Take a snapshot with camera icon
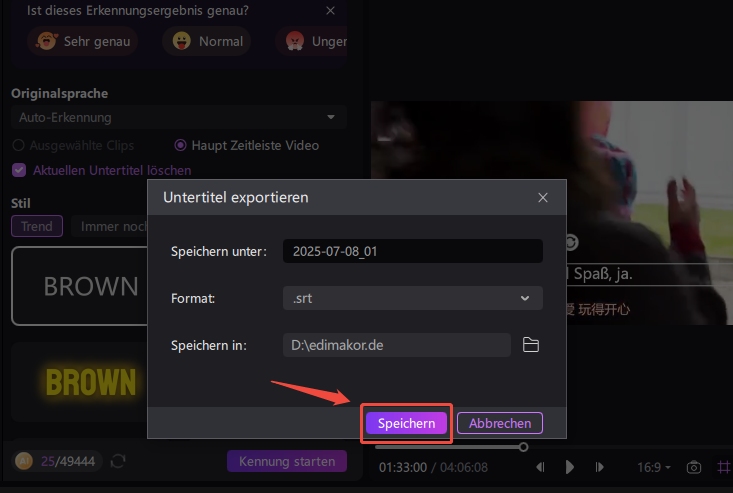The height and width of the screenshot is (493, 733). coord(694,467)
